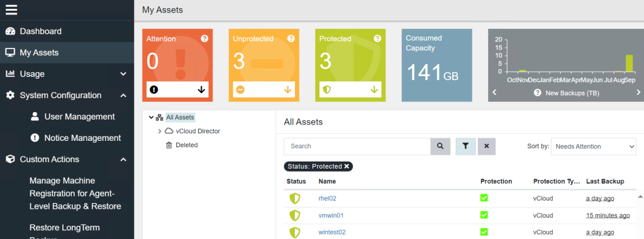Image resolution: width=644 pixels, height=239 pixels.
Task: Sort by the Last Backup column header
Action: pos(605,181)
